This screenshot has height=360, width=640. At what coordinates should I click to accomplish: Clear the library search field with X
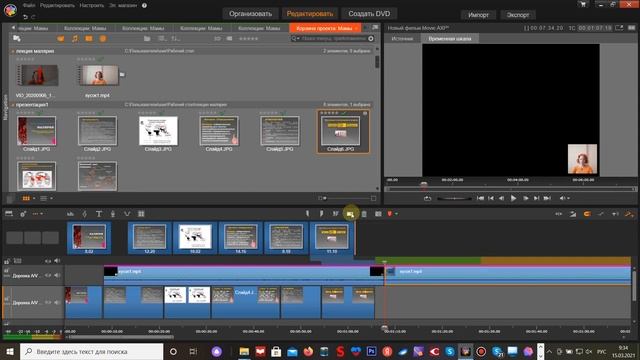(x=371, y=39)
